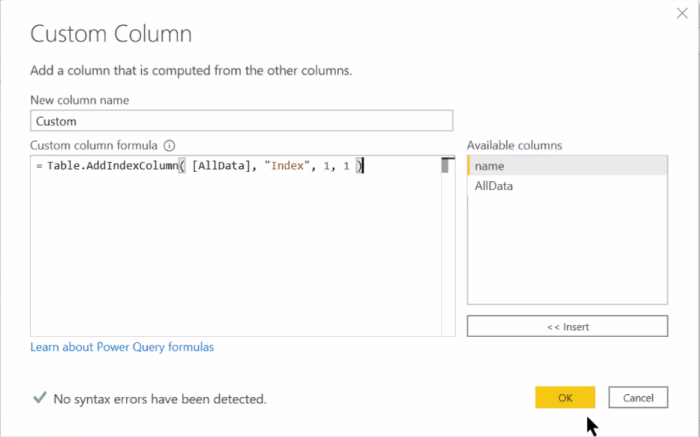
Task: Click the Cancel button
Action: [638, 397]
